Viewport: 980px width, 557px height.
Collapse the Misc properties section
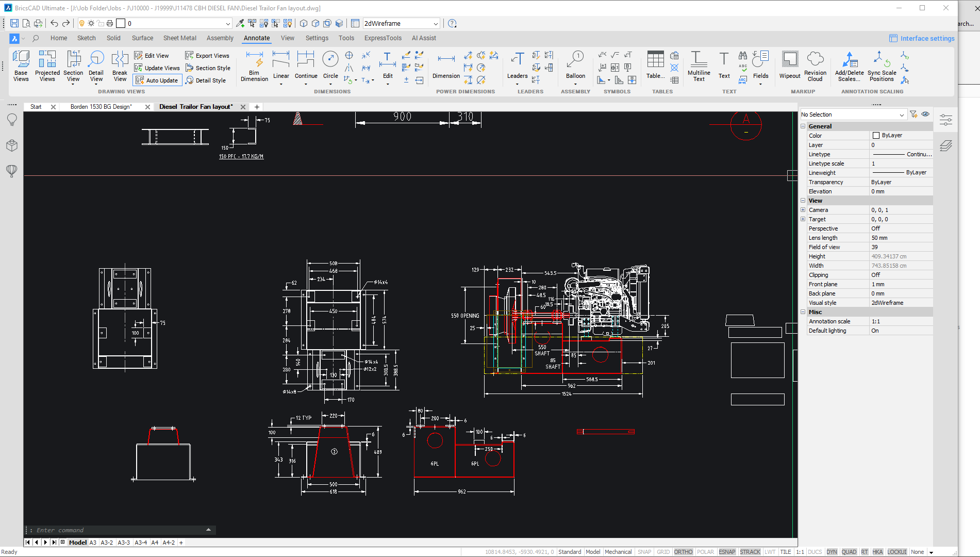click(803, 312)
